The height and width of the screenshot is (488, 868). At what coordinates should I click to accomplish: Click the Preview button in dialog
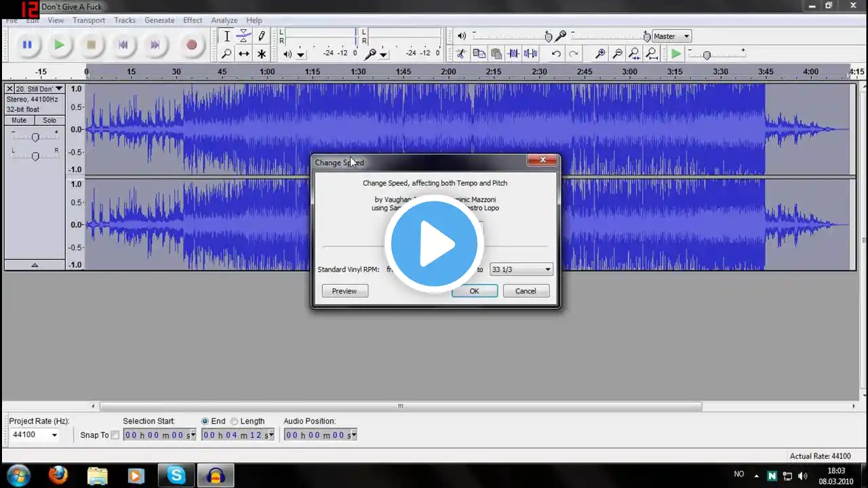tap(344, 291)
